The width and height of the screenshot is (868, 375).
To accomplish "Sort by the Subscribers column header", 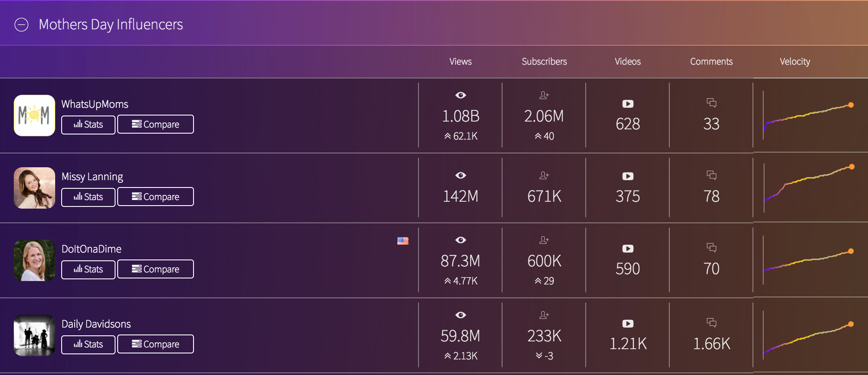I will [544, 62].
